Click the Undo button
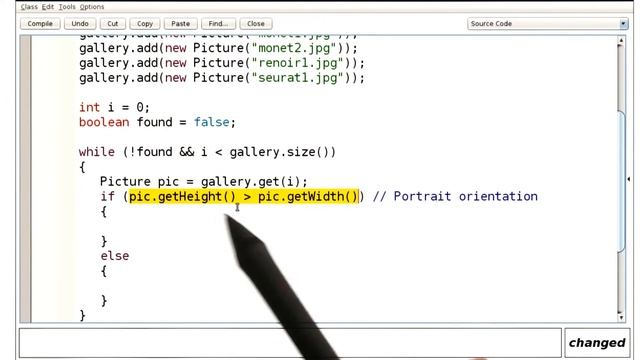 80,24
